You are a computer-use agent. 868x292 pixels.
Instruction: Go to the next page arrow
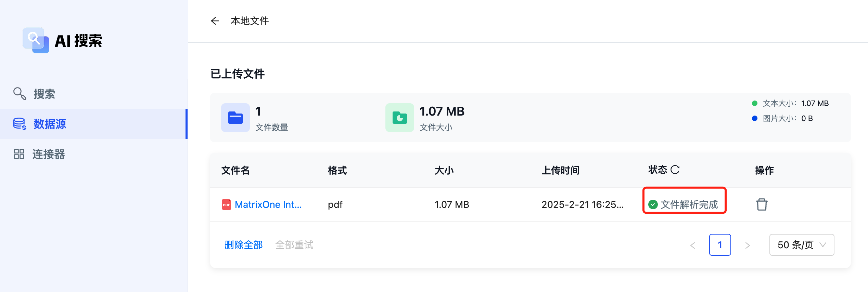(748, 245)
